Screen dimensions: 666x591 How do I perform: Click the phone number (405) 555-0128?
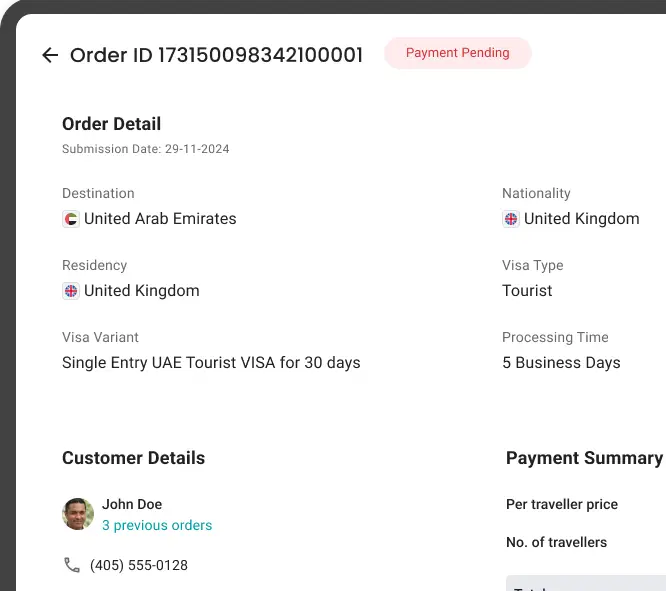(x=139, y=565)
